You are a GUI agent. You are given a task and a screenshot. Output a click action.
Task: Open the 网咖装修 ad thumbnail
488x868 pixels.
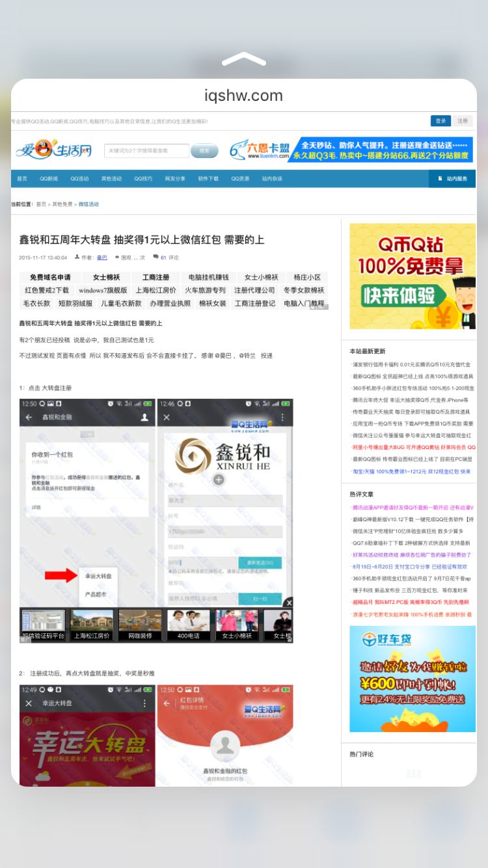[x=140, y=625]
